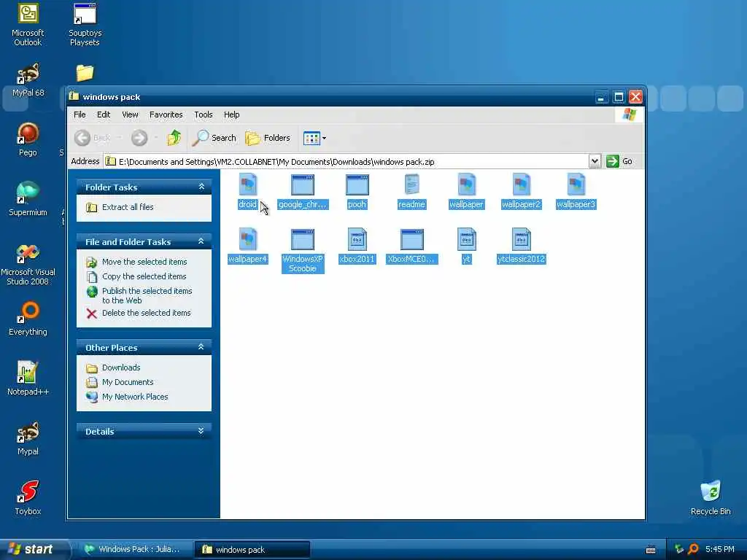Click the network icon in system tray
This screenshot has width=747, height=560.
click(x=679, y=549)
